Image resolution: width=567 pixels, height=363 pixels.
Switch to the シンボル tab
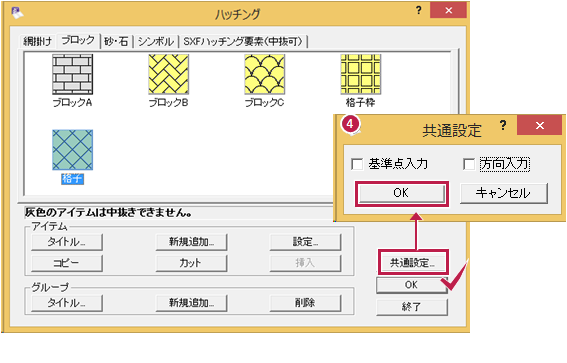pos(156,42)
